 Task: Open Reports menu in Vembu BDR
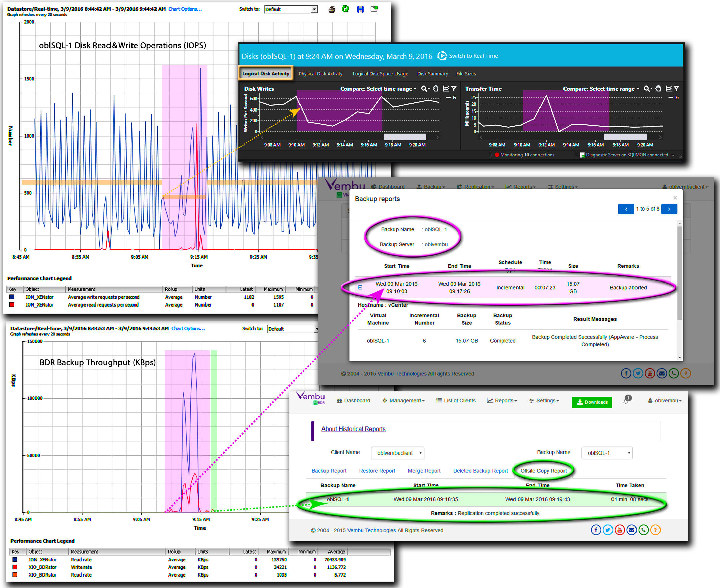(502, 401)
